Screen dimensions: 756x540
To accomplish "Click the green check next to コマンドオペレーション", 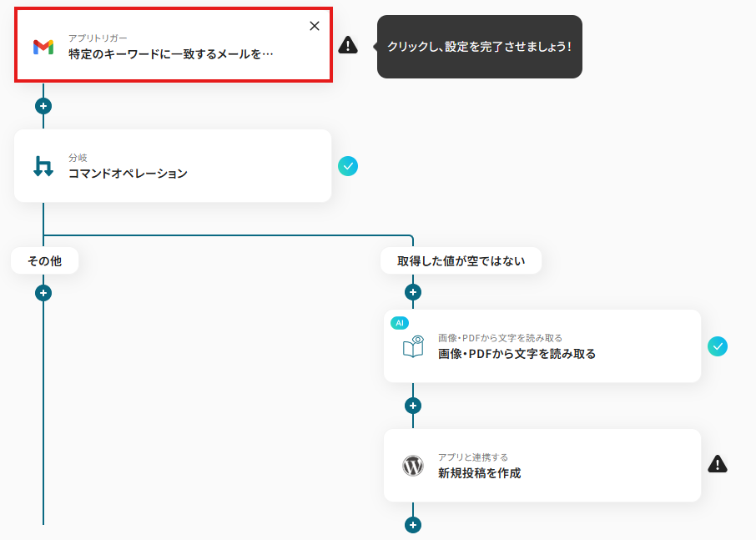I will click(348, 166).
